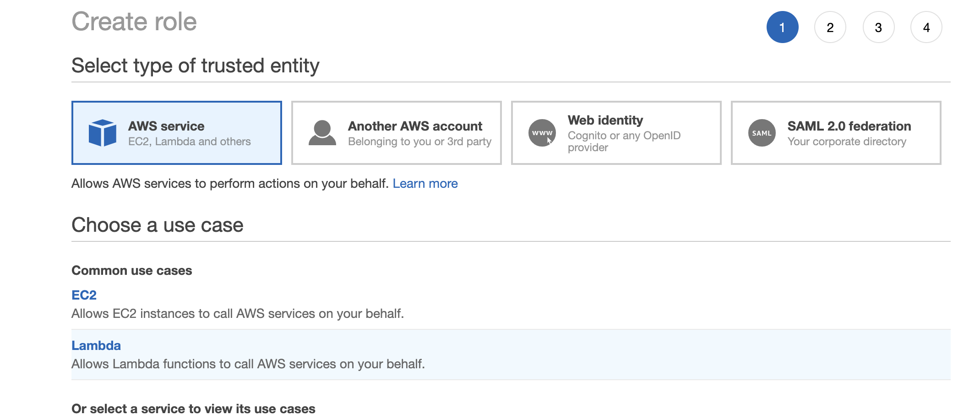Choose the Lambda use case link

96,345
